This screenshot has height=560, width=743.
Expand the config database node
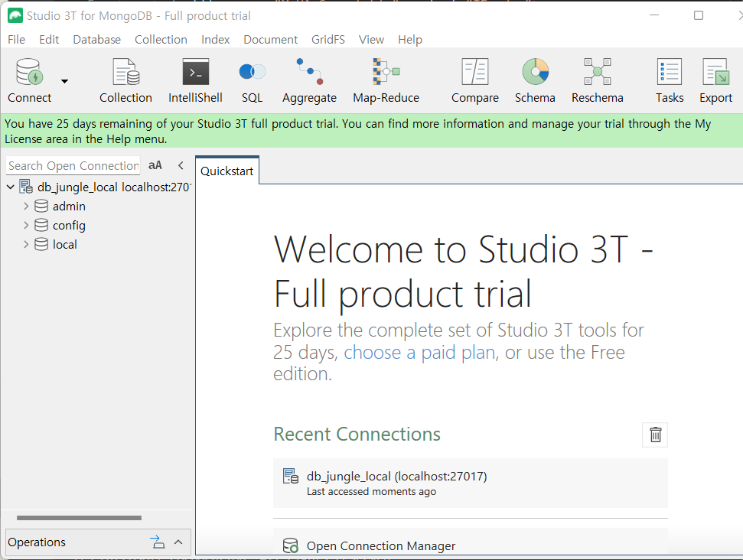pyautogui.click(x=26, y=225)
